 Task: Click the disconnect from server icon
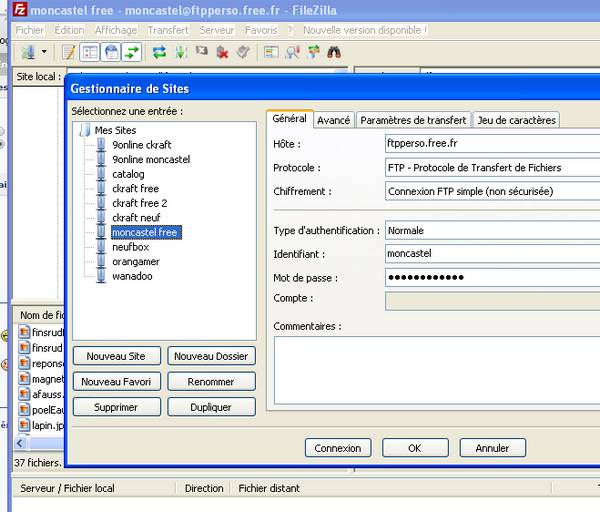(222, 52)
